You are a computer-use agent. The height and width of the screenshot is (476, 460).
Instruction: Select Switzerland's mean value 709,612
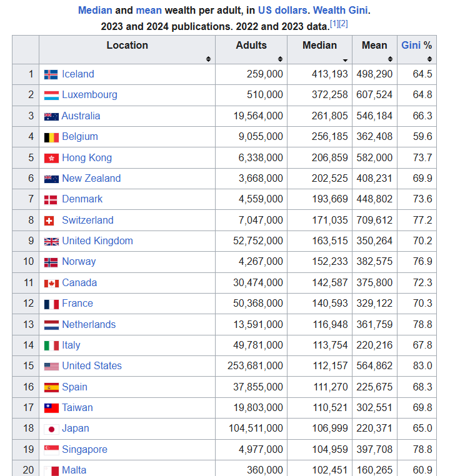pos(374,220)
